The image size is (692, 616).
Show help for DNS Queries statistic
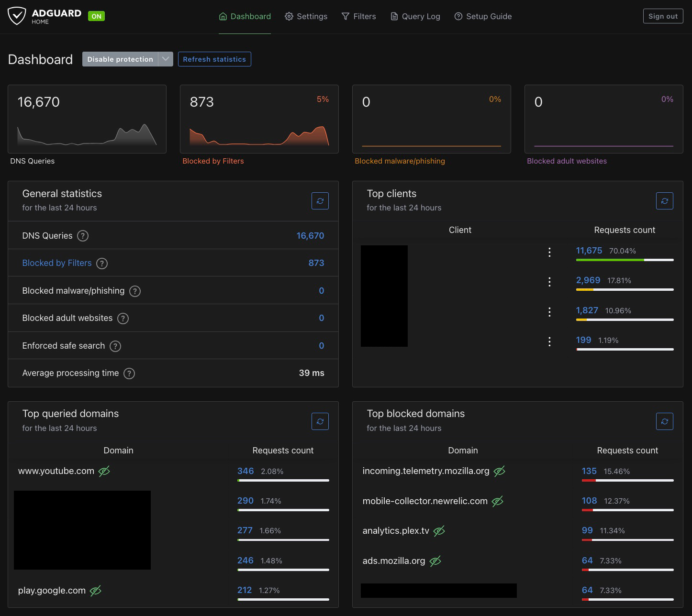83,236
